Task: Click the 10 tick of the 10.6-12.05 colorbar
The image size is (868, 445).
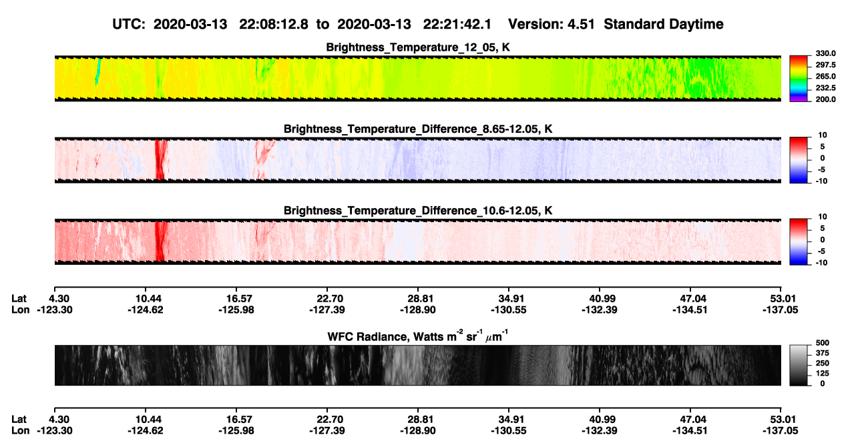Action: pos(822,217)
